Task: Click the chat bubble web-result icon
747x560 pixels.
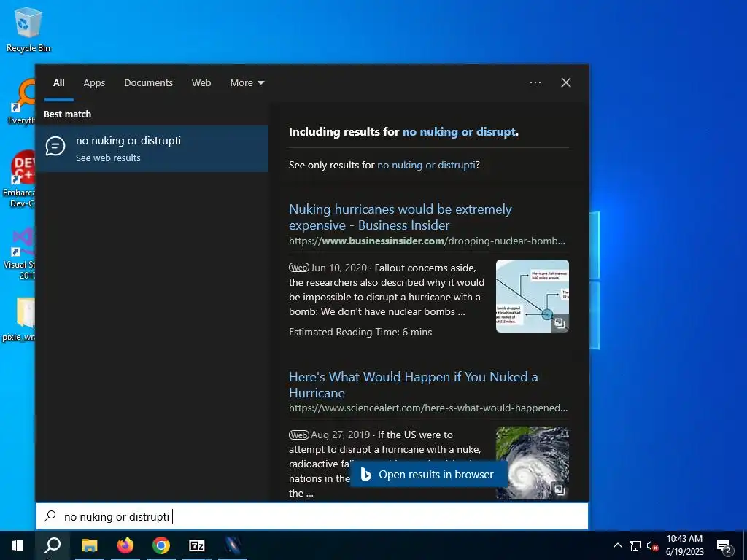Action: pos(55,146)
